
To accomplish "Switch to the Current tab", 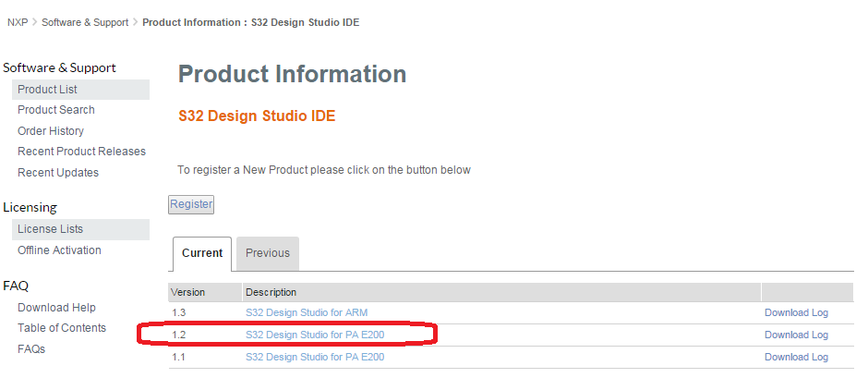I will pyautogui.click(x=202, y=253).
